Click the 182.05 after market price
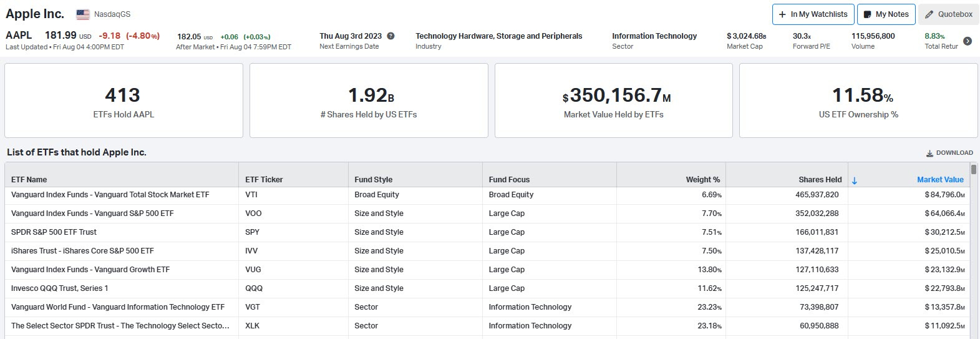Viewport: 980px width, 339px height. (189, 37)
